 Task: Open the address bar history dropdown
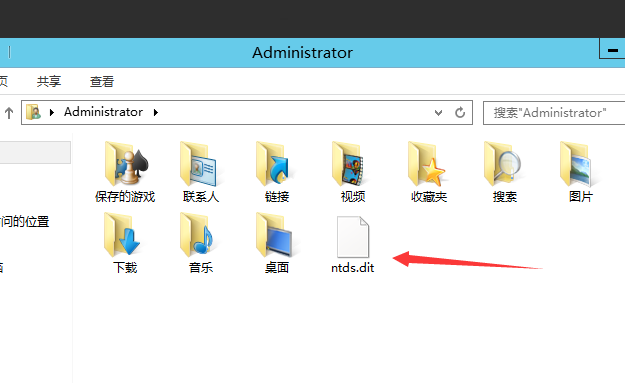click(x=438, y=113)
